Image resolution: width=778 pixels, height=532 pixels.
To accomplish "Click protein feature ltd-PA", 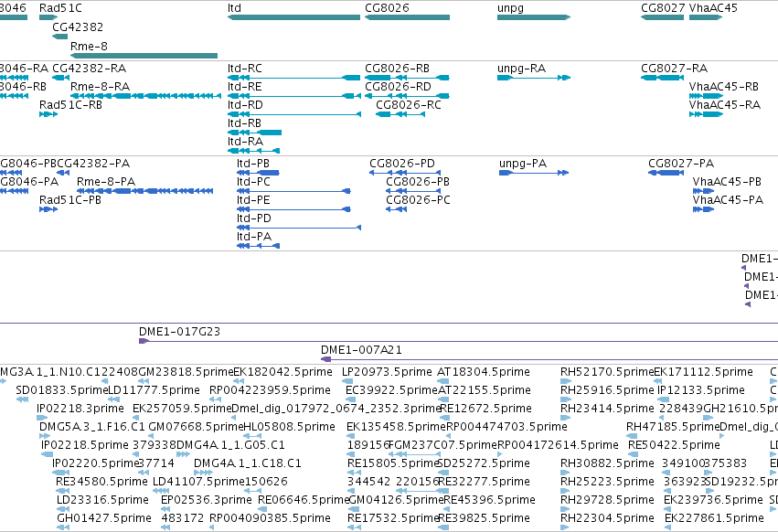I will pos(258,246).
